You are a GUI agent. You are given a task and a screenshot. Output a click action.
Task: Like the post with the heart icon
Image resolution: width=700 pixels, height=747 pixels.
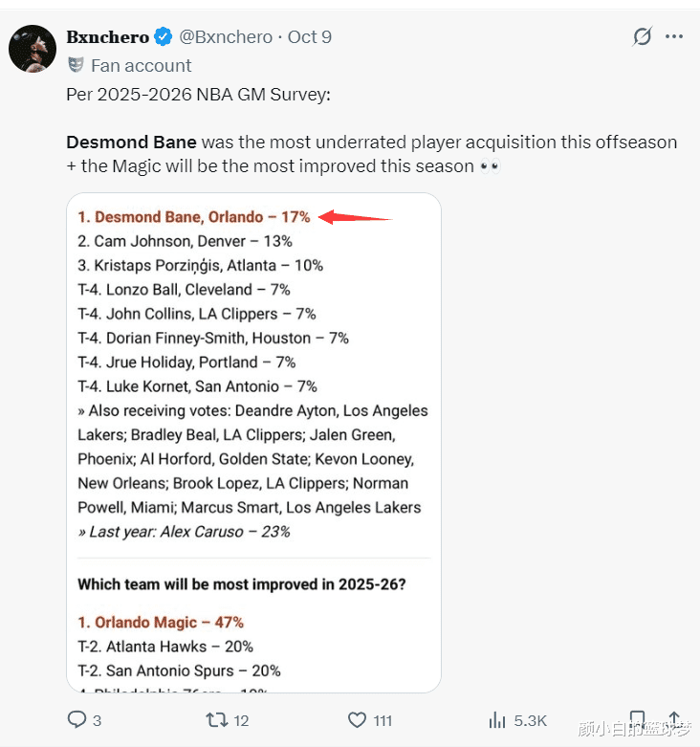[357, 719]
